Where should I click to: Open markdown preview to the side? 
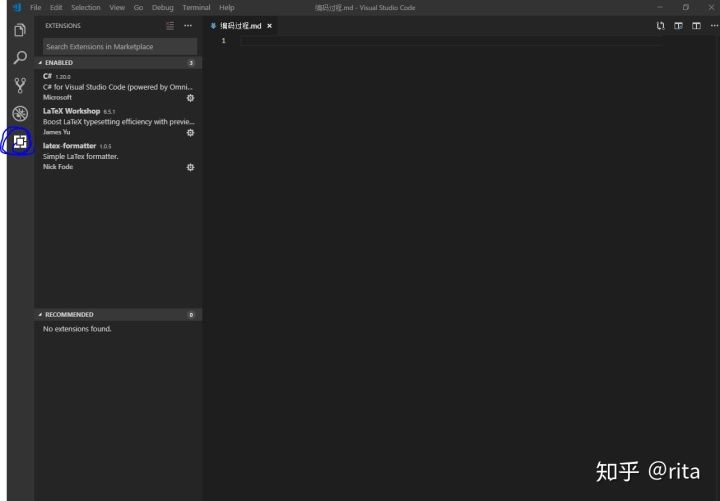(678, 26)
